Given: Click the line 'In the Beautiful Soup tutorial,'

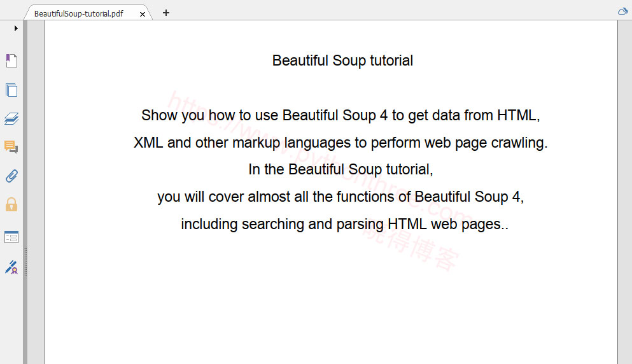Looking at the screenshot, I should point(341,170).
